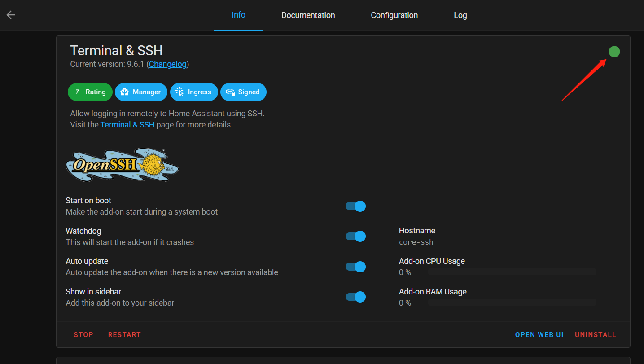Click 'Allow logging in remotely' description text

[x=167, y=114]
